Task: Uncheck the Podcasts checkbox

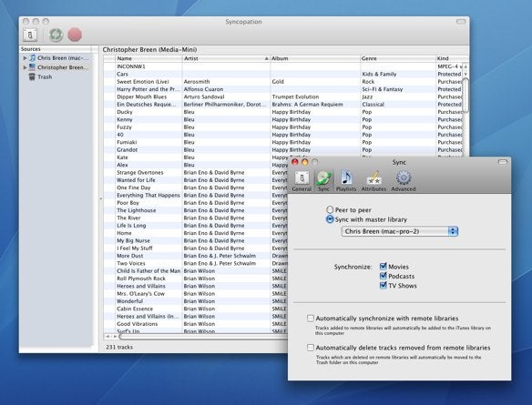Action: (384, 276)
